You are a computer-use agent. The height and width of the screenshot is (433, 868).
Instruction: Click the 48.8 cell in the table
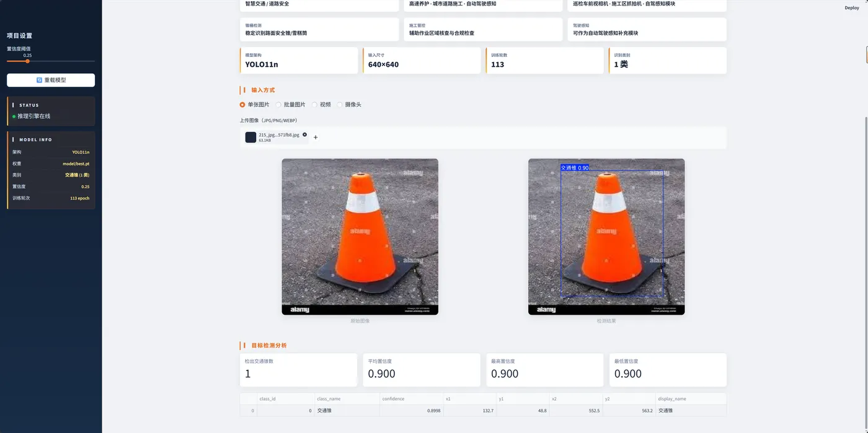pos(523,411)
